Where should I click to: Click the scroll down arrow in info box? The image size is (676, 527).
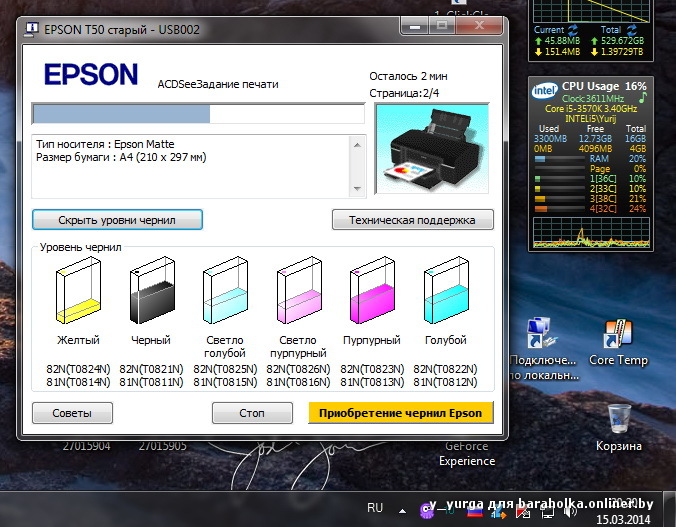(x=357, y=188)
